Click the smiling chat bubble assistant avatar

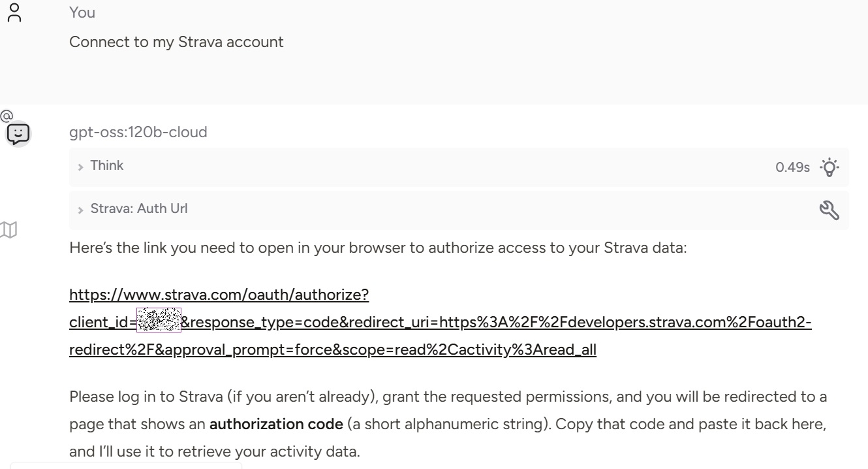tap(18, 135)
